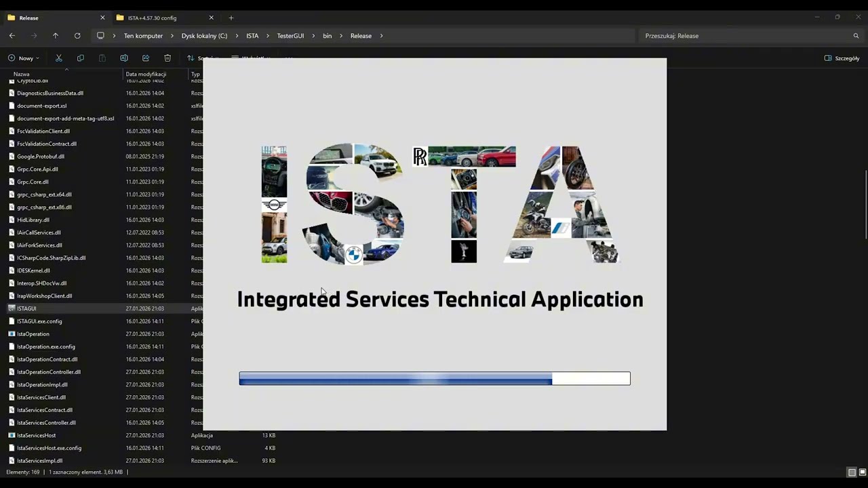The image size is (868, 488).
Task: Click ISTA in the address breadcrumb
Action: point(252,36)
